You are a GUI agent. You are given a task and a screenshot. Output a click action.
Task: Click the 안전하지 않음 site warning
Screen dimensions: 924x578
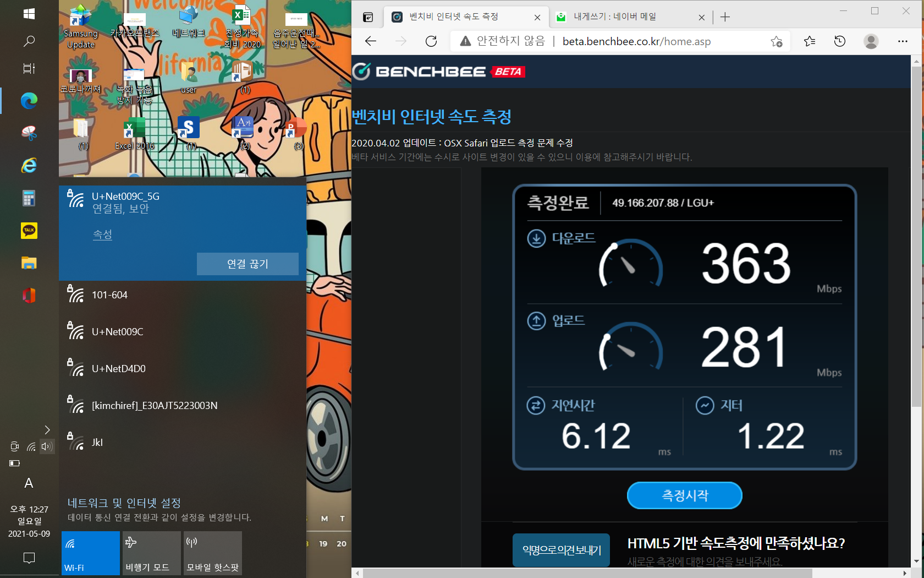click(x=503, y=41)
